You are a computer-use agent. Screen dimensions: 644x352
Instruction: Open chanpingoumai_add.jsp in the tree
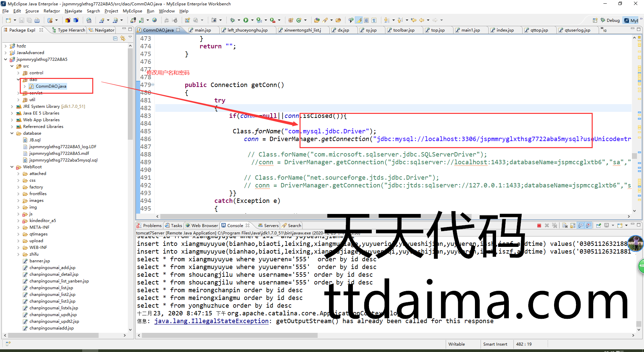coord(52,268)
